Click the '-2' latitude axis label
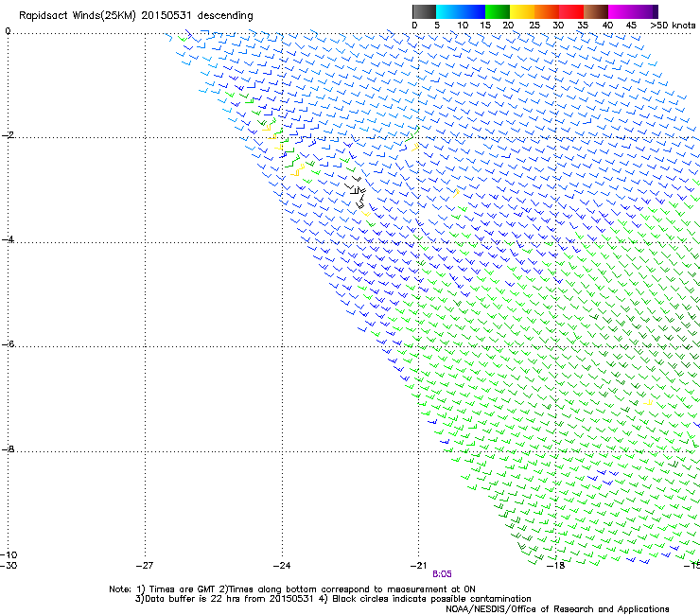This screenshot has width=700, height=615. click(8, 135)
